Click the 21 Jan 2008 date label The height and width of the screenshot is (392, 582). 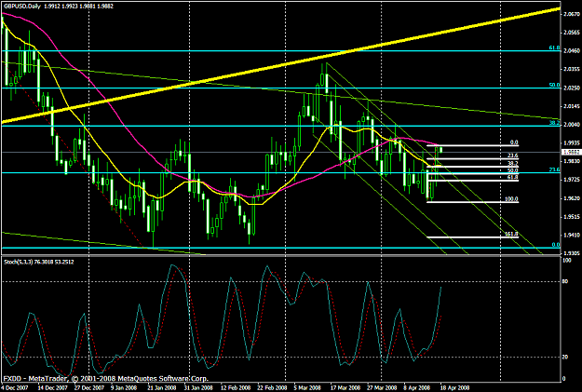click(162, 388)
